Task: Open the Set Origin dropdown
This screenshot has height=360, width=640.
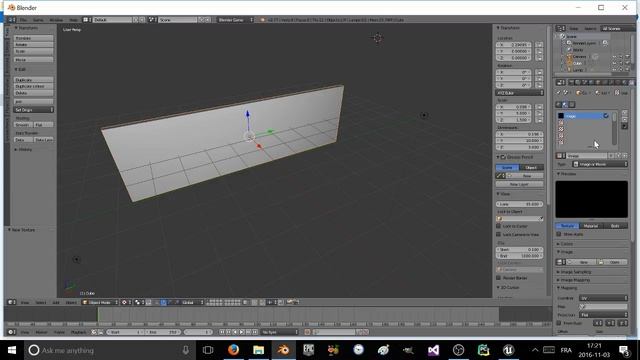Action: (33, 110)
